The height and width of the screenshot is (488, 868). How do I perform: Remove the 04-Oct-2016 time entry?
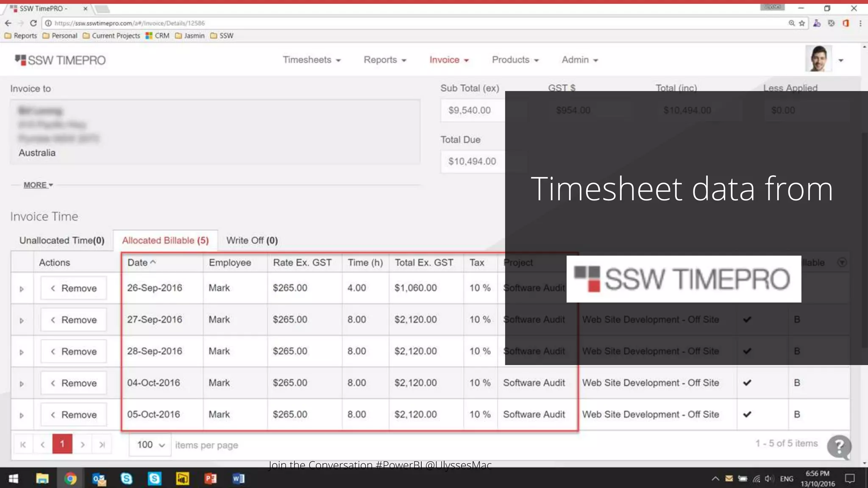(74, 383)
